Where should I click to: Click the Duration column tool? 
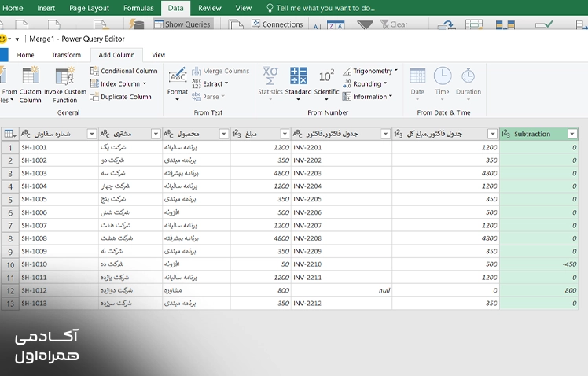click(468, 83)
